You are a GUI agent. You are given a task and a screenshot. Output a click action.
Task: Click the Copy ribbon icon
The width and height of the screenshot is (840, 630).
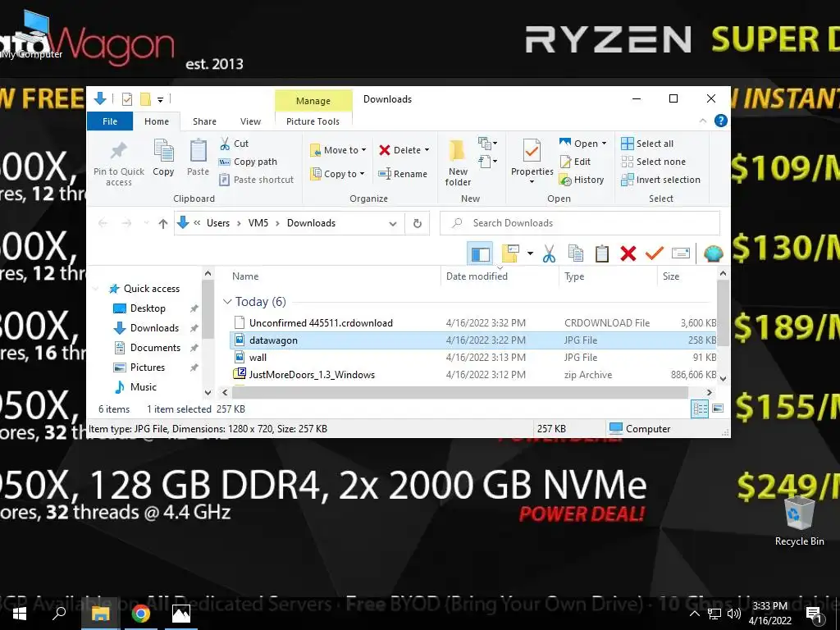163,158
